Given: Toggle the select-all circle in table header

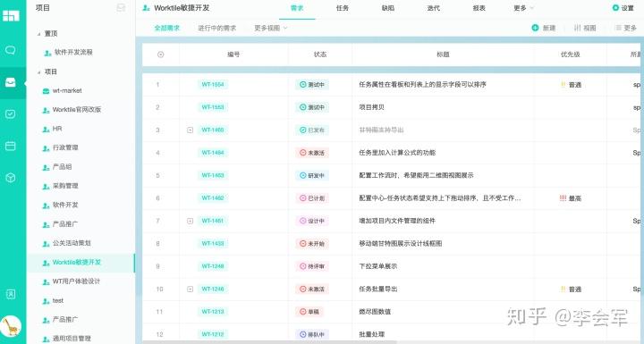Looking at the screenshot, I should pyautogui.click(x=161, y=55).
